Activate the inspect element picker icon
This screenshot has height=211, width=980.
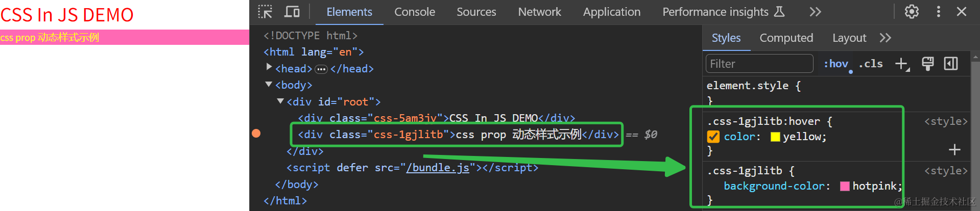pyautogui.click(x=265, y=12)
